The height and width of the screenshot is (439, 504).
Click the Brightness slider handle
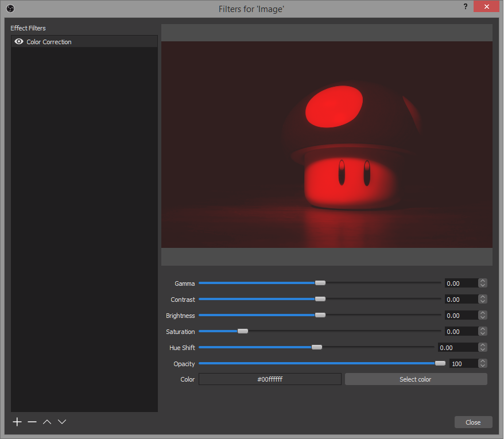[320, 315]
